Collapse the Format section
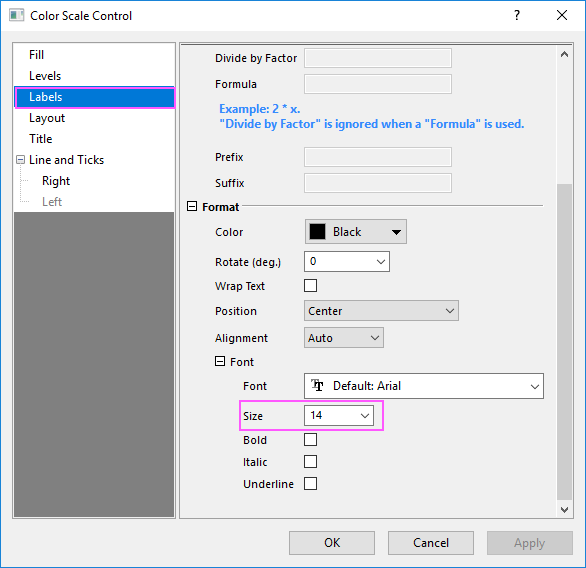 tap(192, 206)
